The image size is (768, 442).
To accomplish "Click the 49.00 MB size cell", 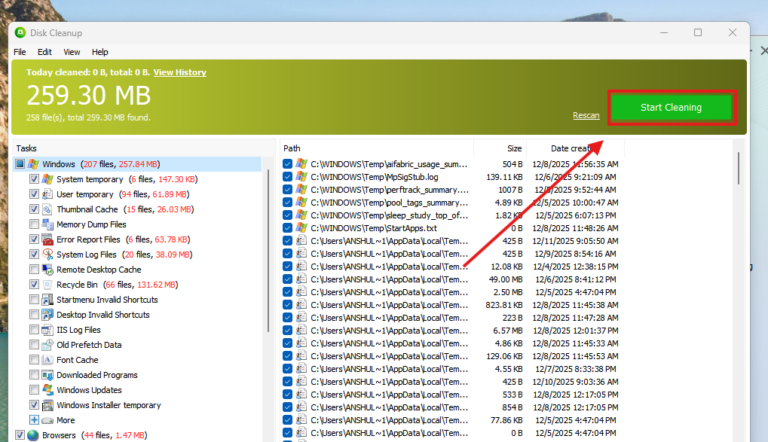I will (x=506, y=279).
